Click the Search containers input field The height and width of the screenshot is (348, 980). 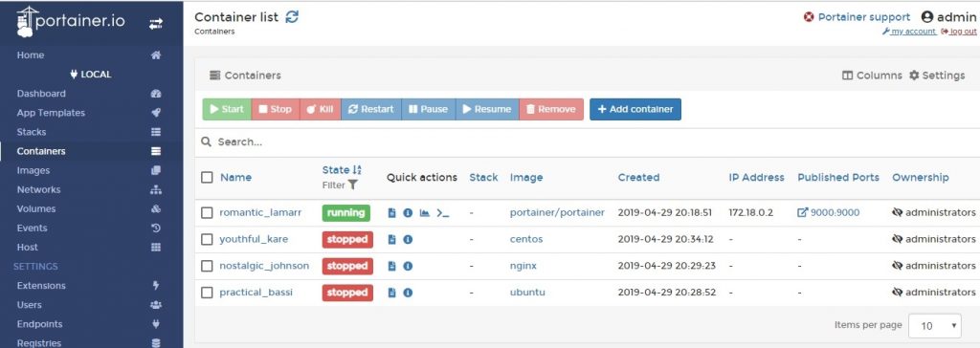[x=588, y=142]
